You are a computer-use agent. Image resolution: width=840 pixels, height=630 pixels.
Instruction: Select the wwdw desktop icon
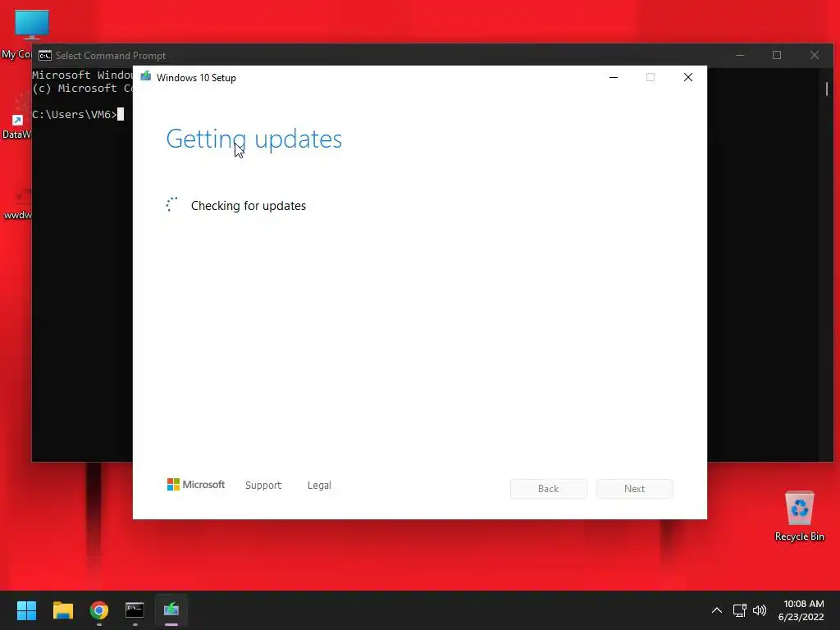[x=18, y=203]
